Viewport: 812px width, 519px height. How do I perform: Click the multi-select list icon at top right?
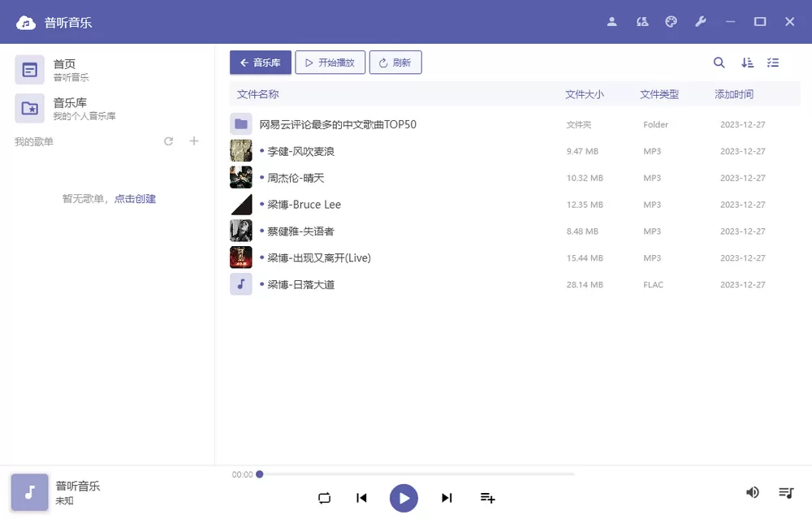(773, 63)
